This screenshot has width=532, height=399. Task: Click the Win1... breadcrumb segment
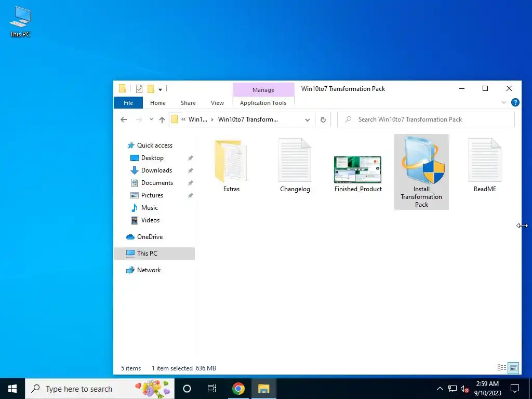[198, 119]
